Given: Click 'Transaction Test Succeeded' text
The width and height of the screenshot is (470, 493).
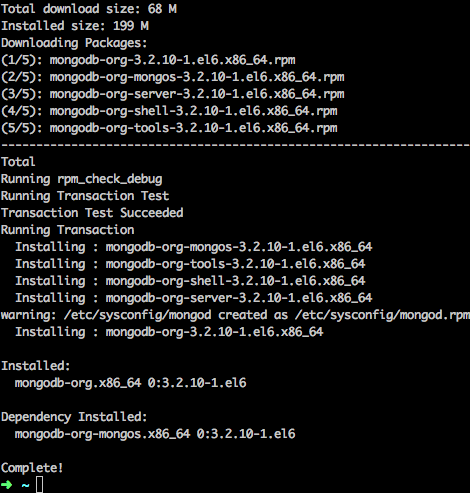Looking at the screenshot, I should click(92, 213).
